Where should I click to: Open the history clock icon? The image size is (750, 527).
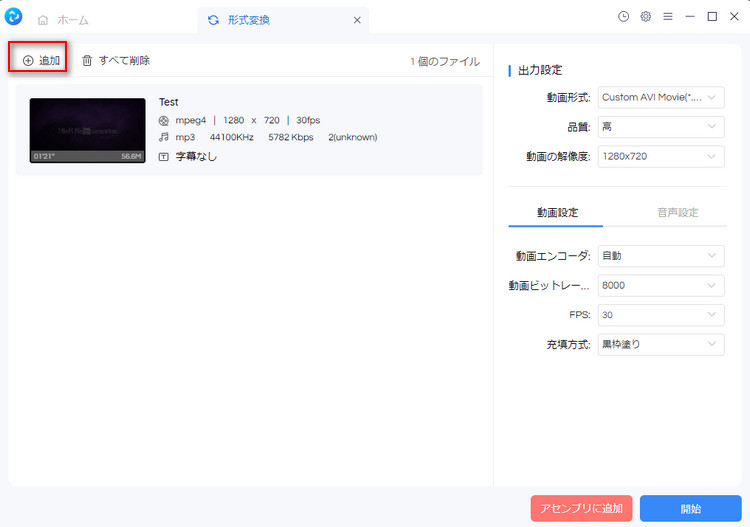click(624, 17)
